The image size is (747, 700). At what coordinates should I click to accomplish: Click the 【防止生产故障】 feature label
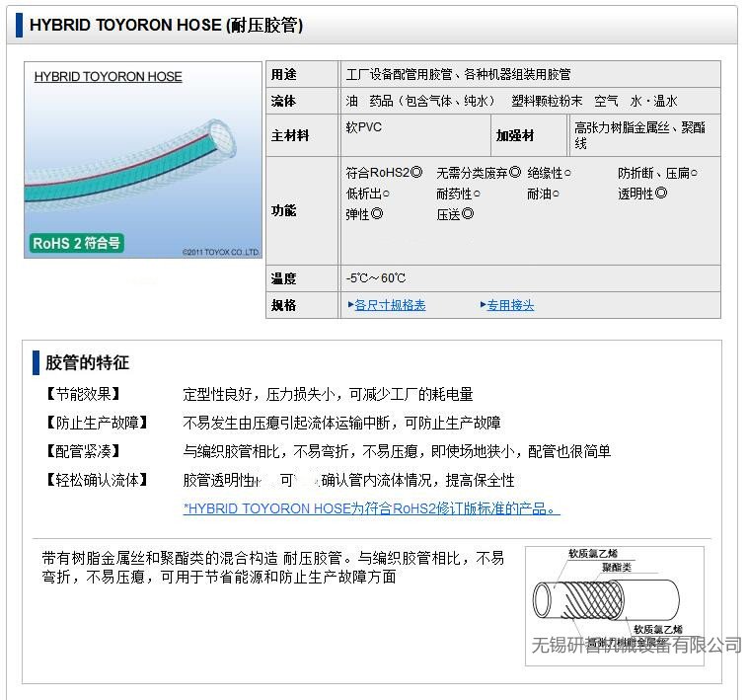click(x=97, y=423)
